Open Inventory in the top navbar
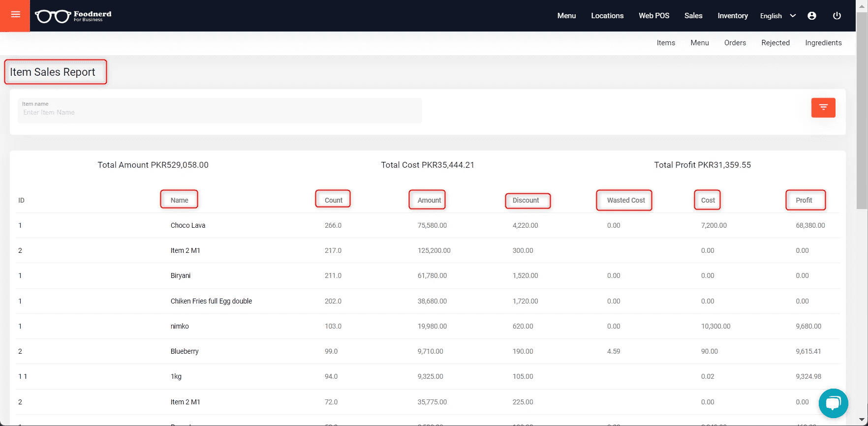This screenshot has width=868, height=426. pos(733,16)
